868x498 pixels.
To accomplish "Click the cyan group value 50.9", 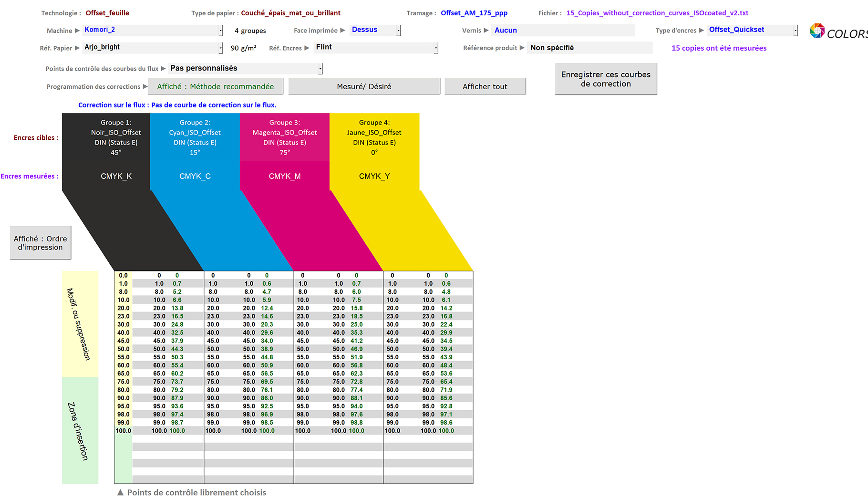I will tap(267, 365).
